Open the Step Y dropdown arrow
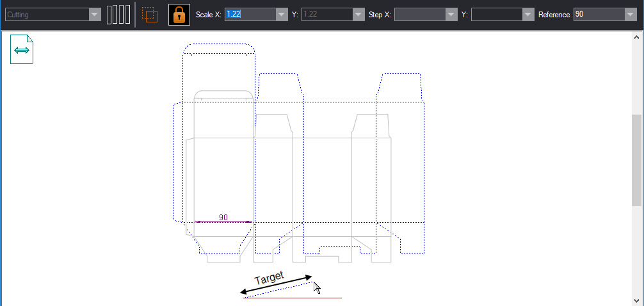The height and width of the screenshot is (306, 644). pos(528,14)
